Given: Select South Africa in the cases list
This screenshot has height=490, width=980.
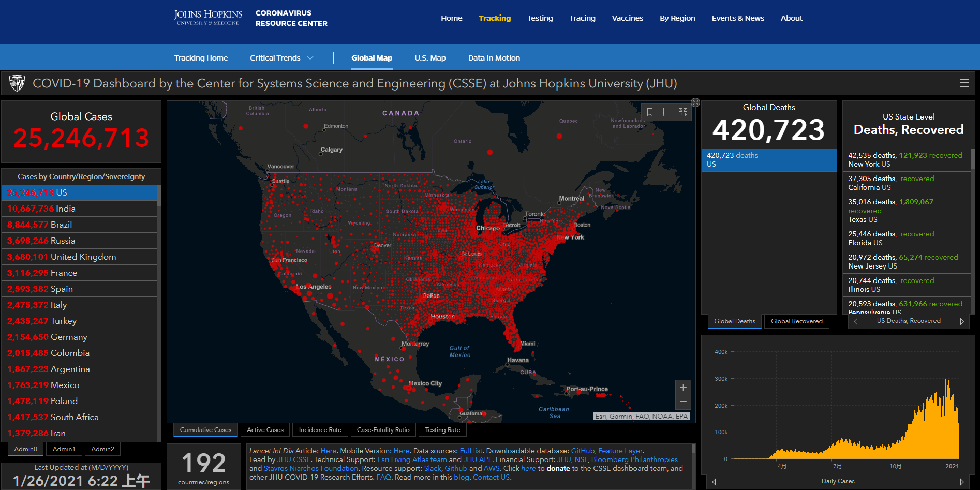Looking at the screenshot, I should [x=80, y=417].
